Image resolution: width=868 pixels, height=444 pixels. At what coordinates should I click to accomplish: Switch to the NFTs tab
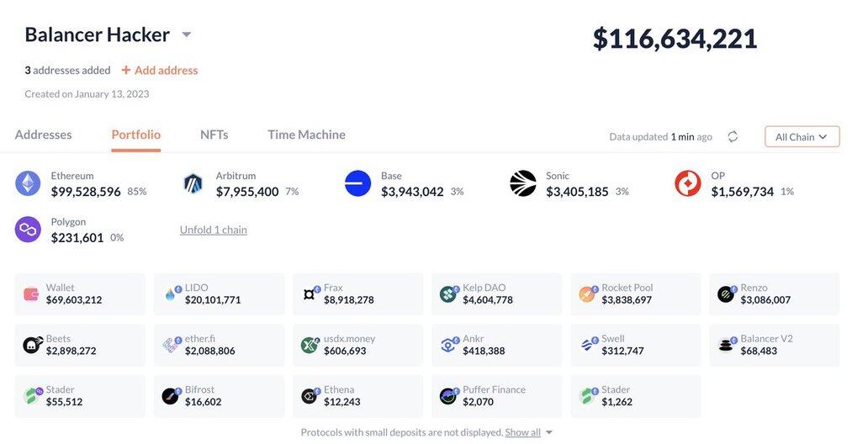tap(214, 135)
